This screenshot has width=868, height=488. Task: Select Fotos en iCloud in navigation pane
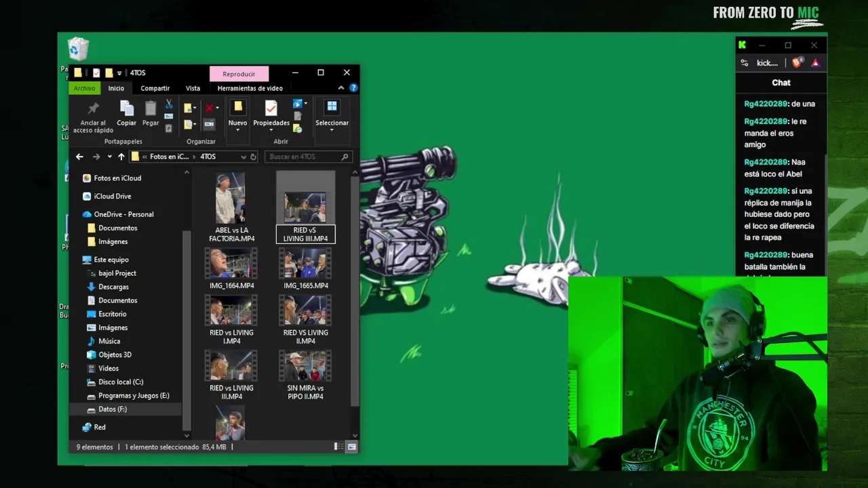(117, 178)
